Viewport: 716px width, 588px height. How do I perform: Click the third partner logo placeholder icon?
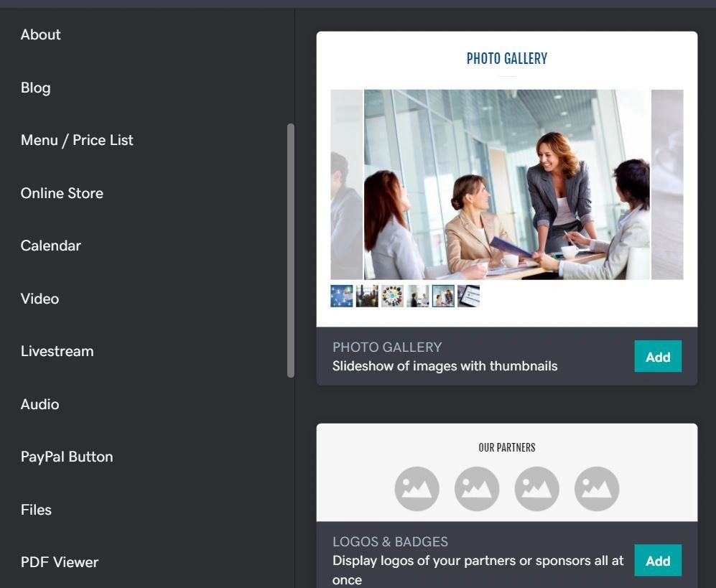pyautogui.click(x=536, y=488)
